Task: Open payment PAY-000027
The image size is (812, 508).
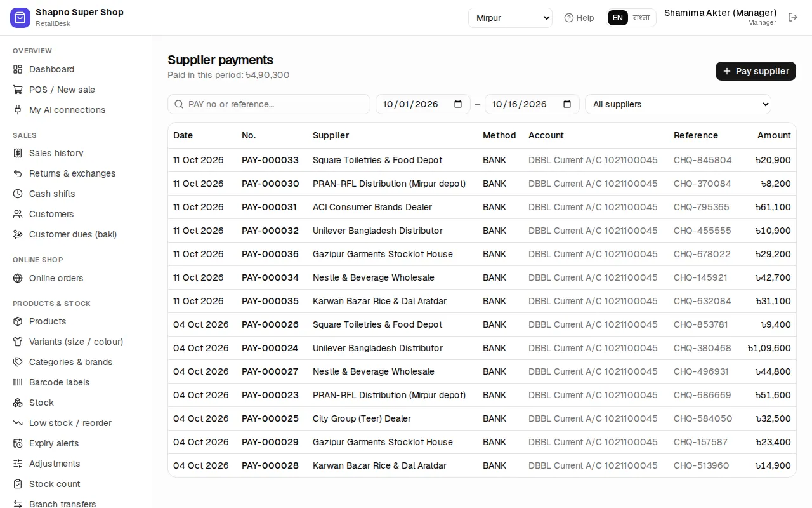Action: 270,371
